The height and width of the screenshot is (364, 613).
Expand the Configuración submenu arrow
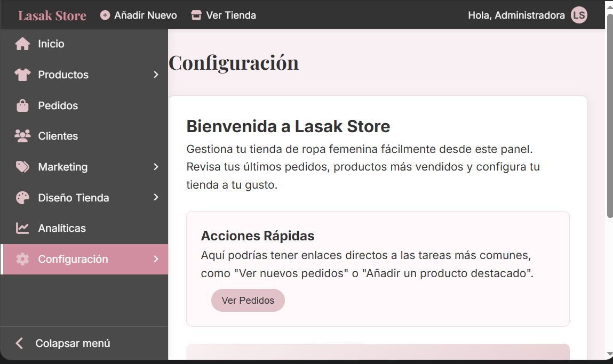point(156,259)
